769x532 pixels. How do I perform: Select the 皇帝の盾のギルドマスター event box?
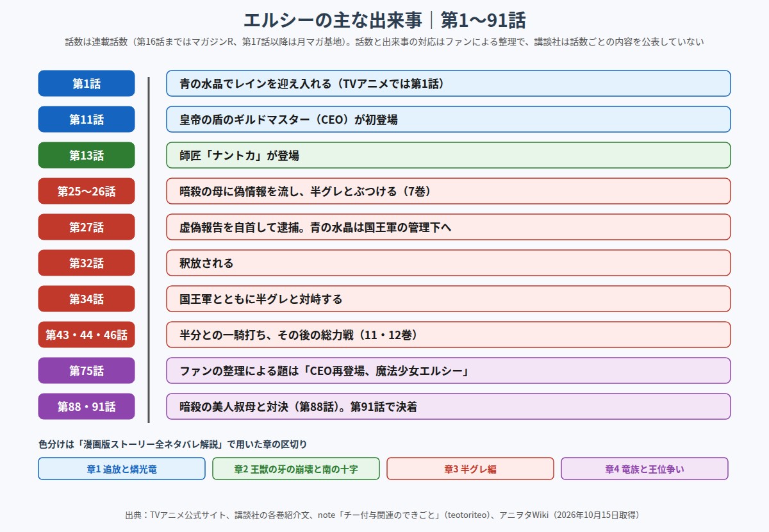(x=449, y=119)
